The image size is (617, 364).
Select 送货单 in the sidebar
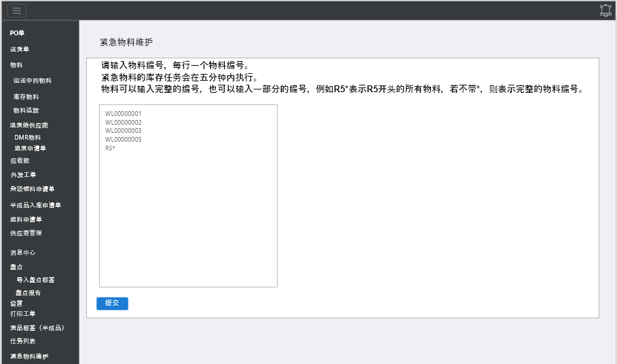pyautogui.click(x=20, y=49)
